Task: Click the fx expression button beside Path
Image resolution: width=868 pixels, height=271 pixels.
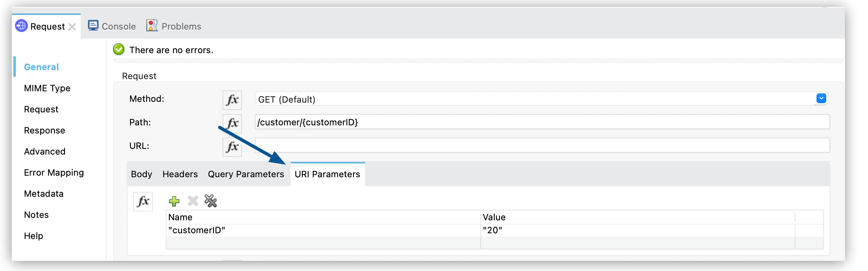Action: pos(232,123)
